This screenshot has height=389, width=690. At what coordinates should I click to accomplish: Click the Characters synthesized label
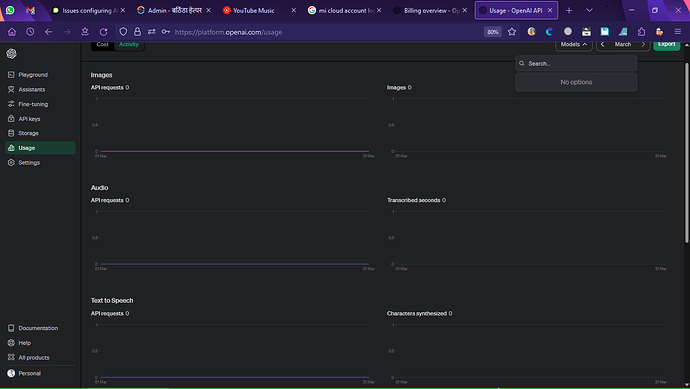click(x=417, y=313)
